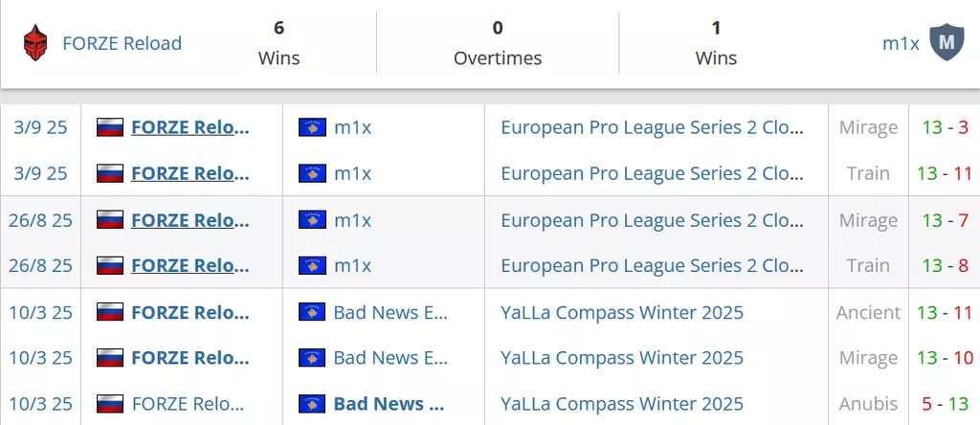Click Kosovo flag next to bold Bad News
The image size is (980, 425).
[312, 404]
